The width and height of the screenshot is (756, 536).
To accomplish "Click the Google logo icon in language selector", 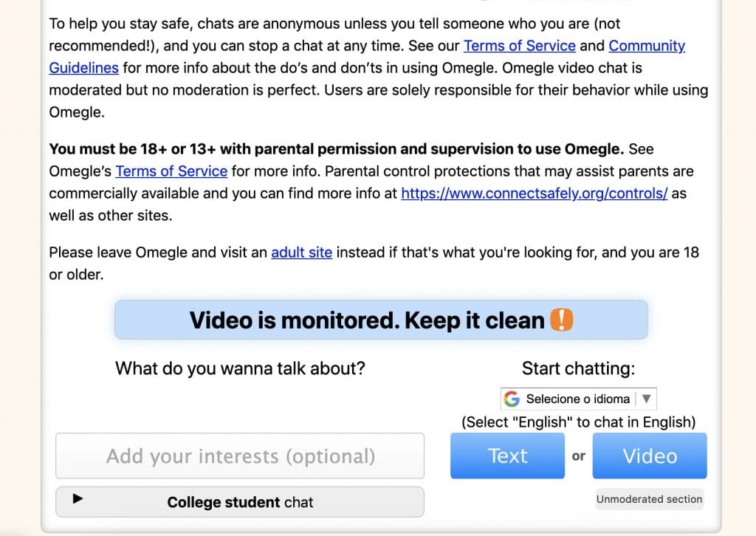I will [x=511, y=399].
